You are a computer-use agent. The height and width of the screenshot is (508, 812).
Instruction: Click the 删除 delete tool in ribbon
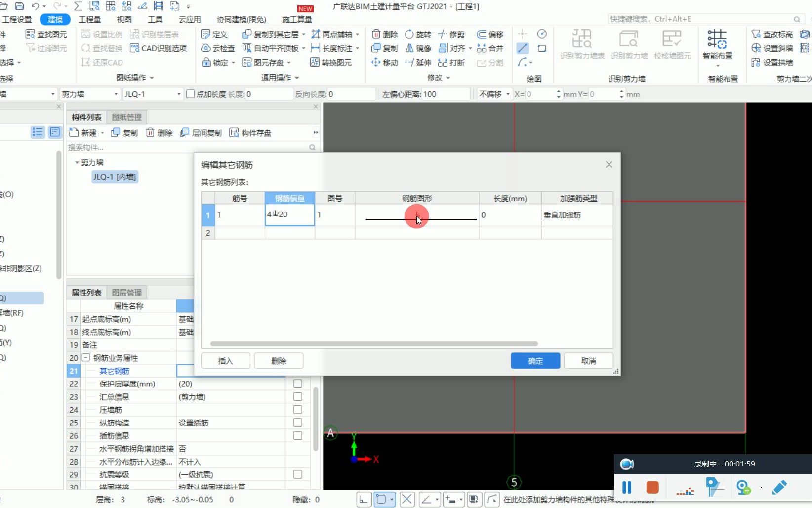pyautogui.click(x=385, y=34)
